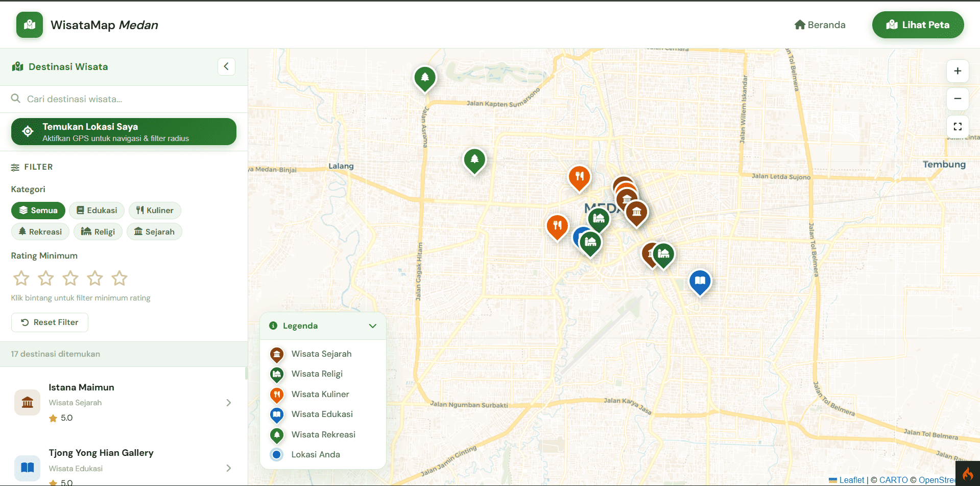Select religious marker next to MEDAN label

point(599,220)
